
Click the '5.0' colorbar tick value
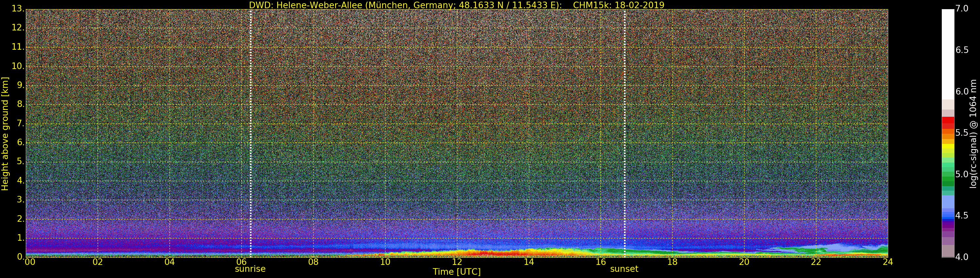click(962, 174)
